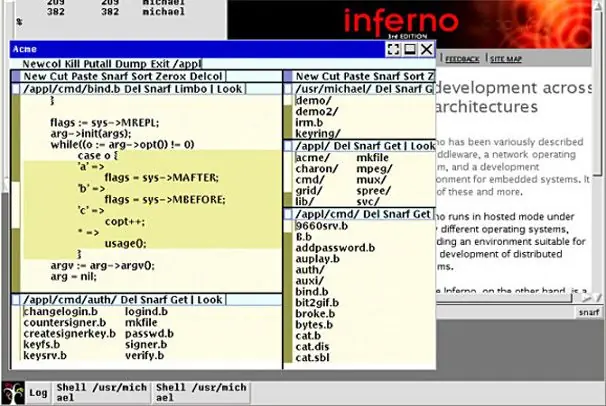
Task: Click the window handle box of /usr/michael/
Action: click(x=288, y=89)
